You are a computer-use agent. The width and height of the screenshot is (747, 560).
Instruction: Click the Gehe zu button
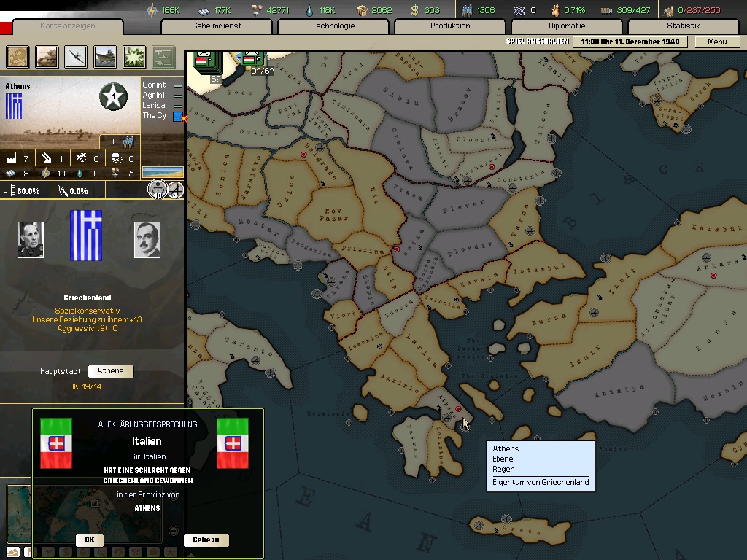pyautogui.click(x=206, y=540)
